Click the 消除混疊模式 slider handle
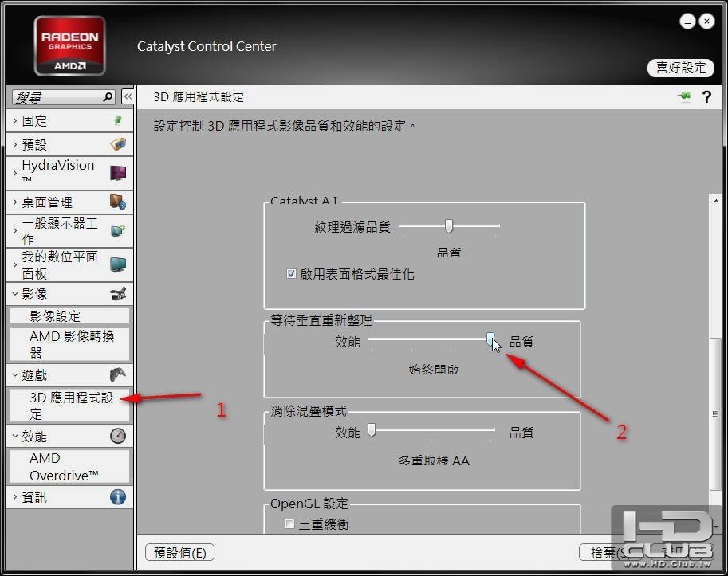 point(372,430)
